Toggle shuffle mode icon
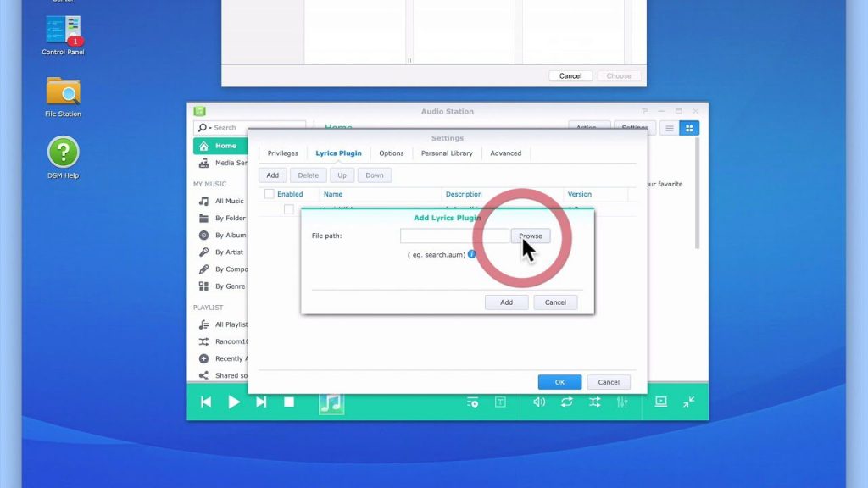 [594, 402]
